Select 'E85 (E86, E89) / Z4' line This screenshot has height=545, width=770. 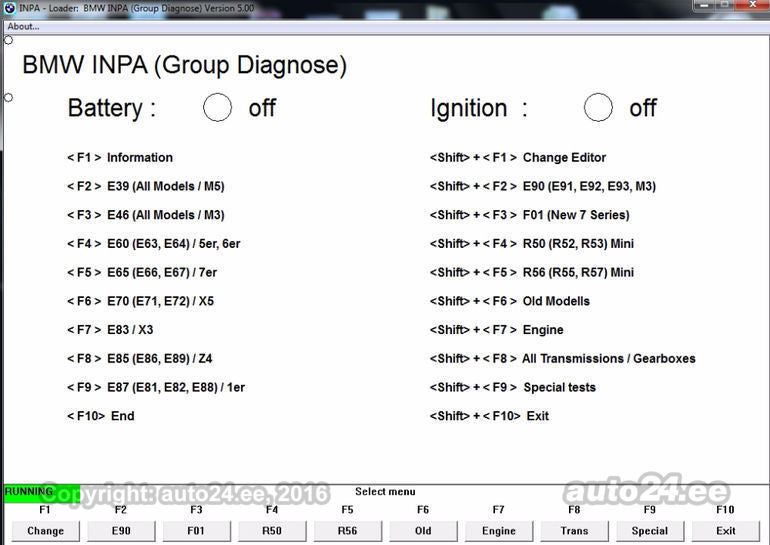tap(139, 359)
